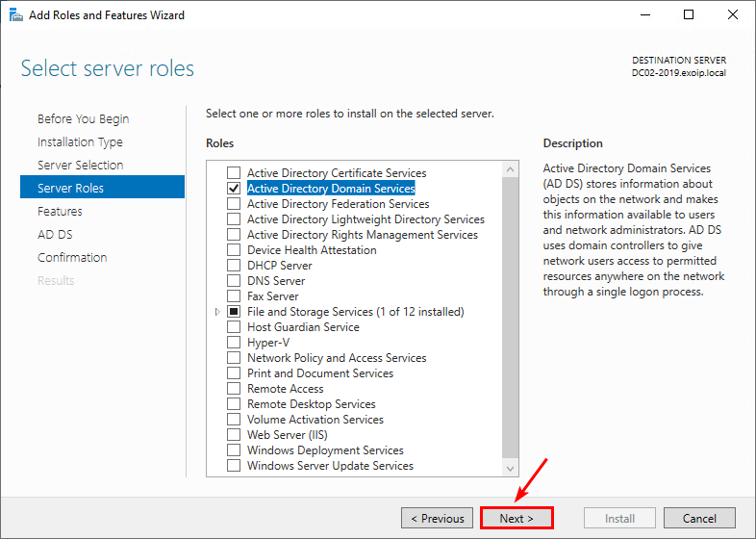Image resolution: width=756 pixels, height=539 pixels.
Task: Check Device Health Attestation checkbox
Action: click(x=234, y=250)
